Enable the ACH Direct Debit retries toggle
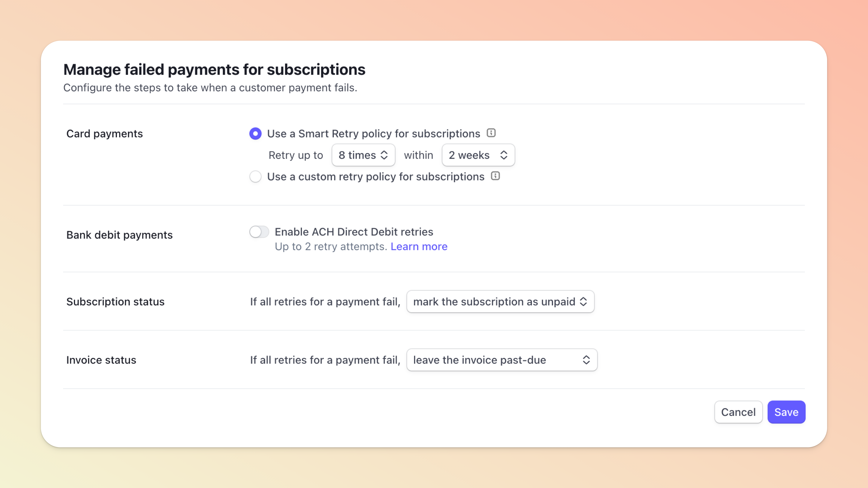The width and height of the screenshot is (868, 488). click(x=259, y=232)
